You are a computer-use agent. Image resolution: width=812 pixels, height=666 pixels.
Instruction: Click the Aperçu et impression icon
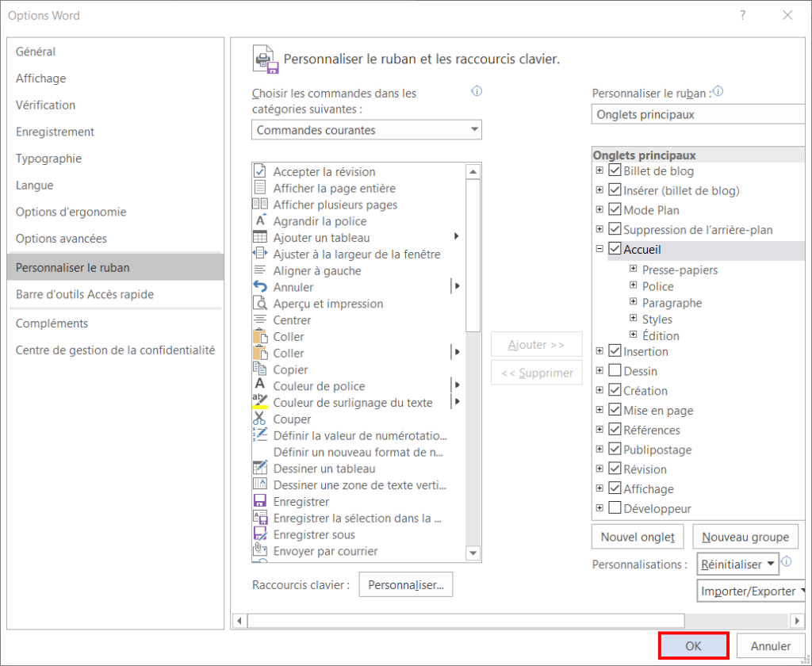pos(260,303)
